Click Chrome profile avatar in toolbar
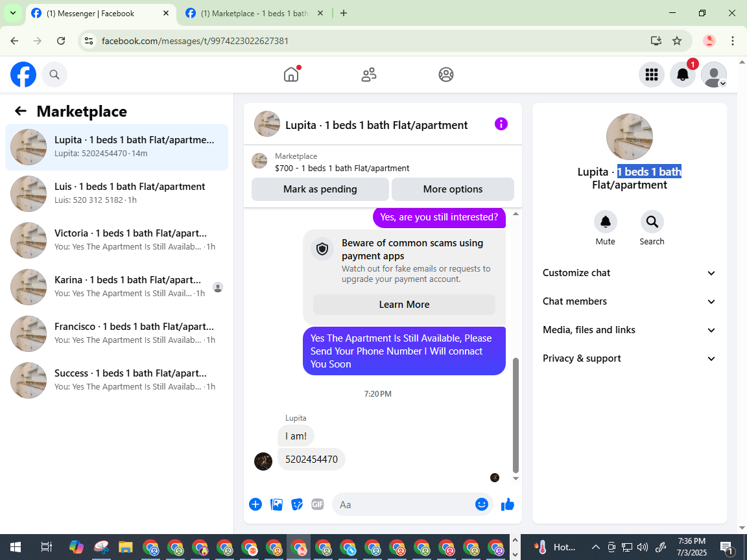The width and height of the screenshot is (747, 560). click(709, 41)
